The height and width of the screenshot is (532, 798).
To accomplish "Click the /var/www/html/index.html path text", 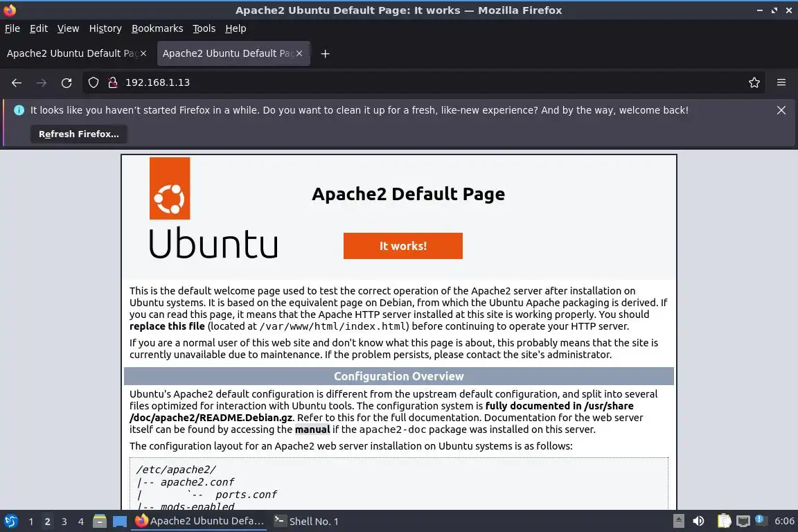I will (332, 326).
